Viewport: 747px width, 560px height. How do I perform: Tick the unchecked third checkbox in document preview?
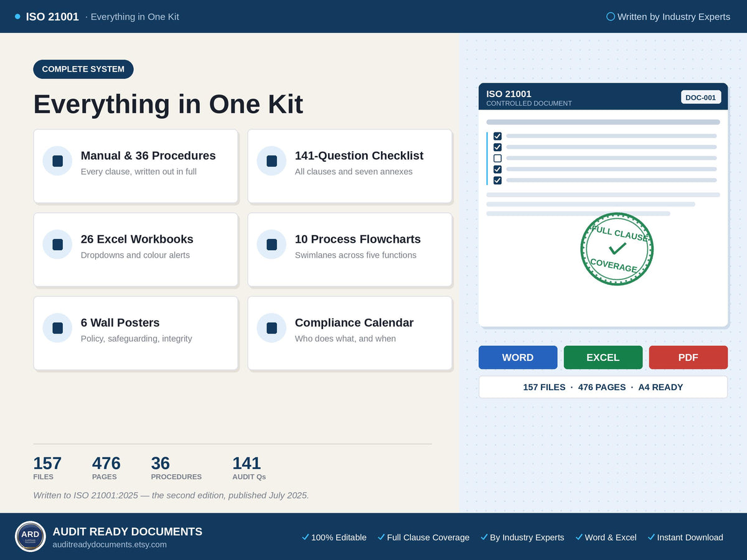497,158
